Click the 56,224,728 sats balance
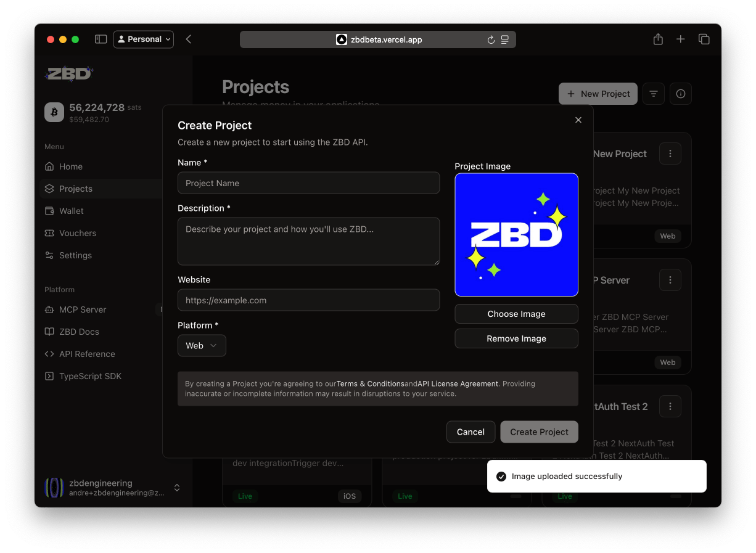 pos(105,107)
